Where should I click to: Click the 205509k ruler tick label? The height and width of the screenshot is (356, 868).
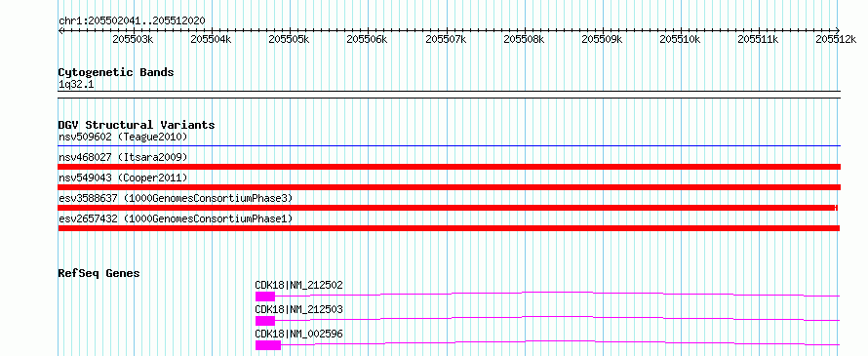603,39
